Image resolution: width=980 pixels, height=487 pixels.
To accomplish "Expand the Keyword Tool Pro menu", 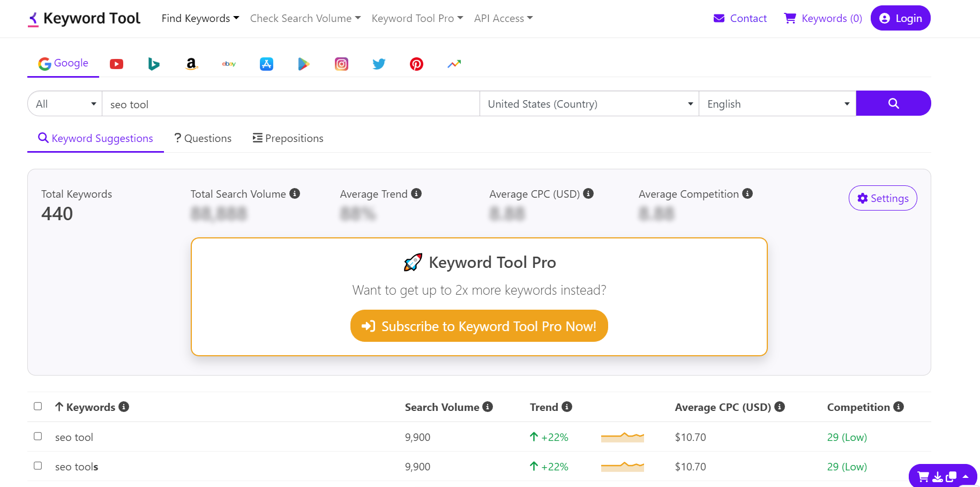I will [x=417, y=18].
